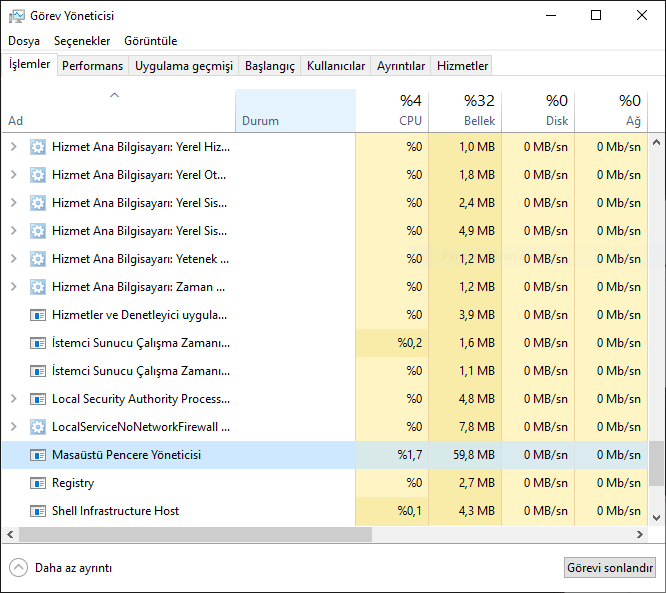The width and height of the screenshot is (666, 593).
Task: Click gear icon of Hizmet Ana Bilgisayarı: Yerel Ot...
Action: point(38,175)
